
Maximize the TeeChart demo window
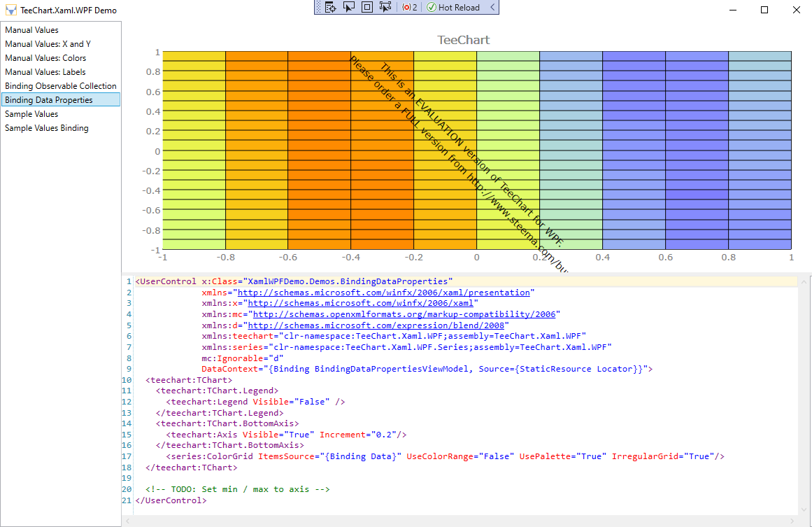764,10
